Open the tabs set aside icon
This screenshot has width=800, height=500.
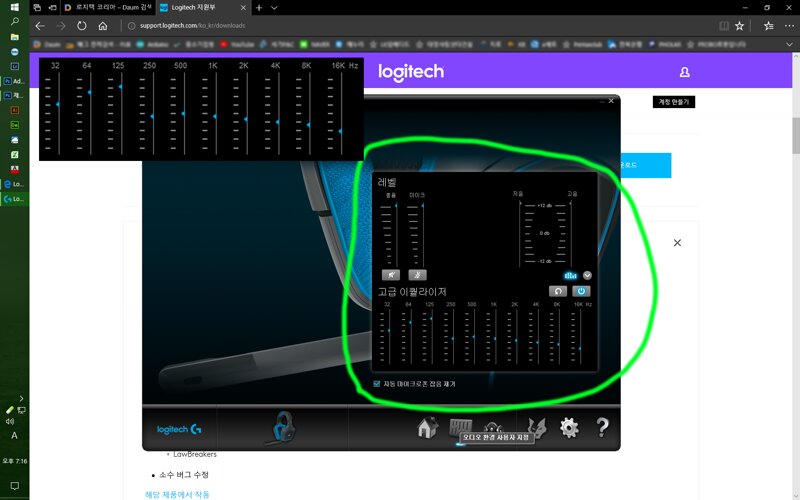click(x=37, y=8)
